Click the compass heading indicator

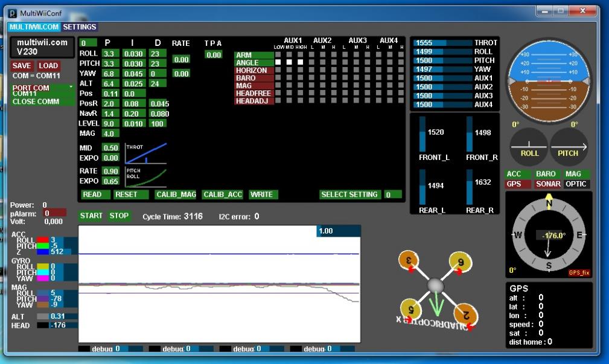[549, 235]
